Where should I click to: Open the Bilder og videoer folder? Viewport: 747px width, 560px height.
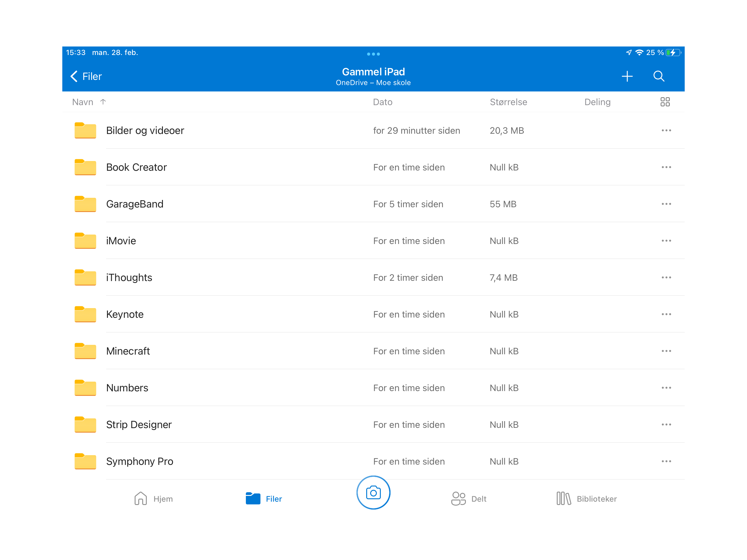373,130
